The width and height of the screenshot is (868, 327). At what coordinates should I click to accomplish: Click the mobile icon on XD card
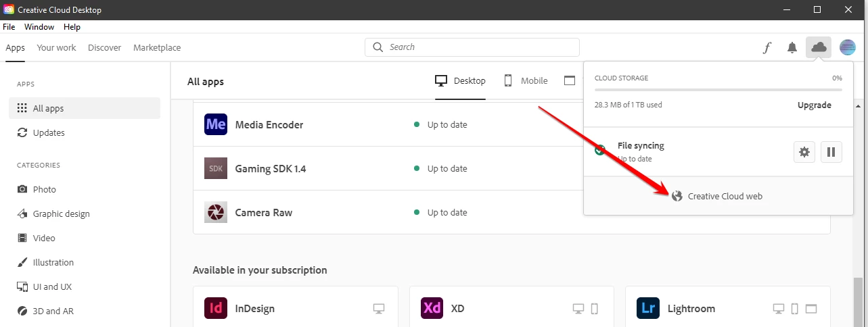coord(595,309)
